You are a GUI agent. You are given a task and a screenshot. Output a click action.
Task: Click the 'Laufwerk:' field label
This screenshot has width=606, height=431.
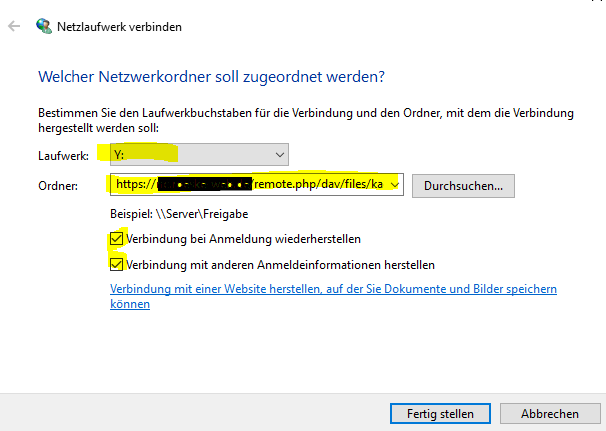63,155
